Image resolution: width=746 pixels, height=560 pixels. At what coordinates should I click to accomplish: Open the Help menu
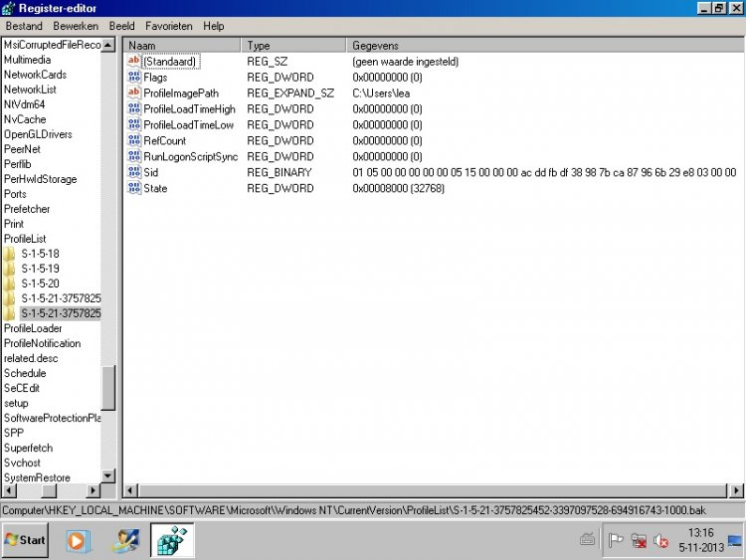tap(214, 26)
